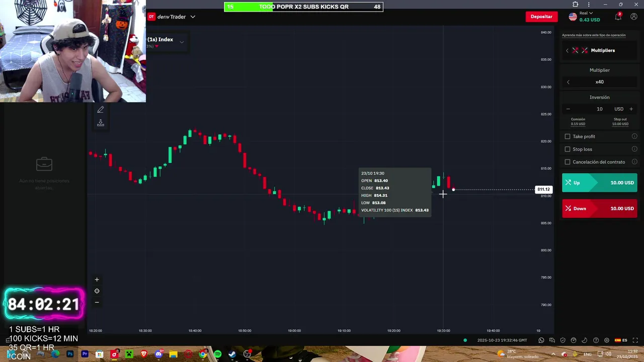Enable Cancelación del contrato checkbox
Viewport: 644px width, 362px height.
[568, 162]
